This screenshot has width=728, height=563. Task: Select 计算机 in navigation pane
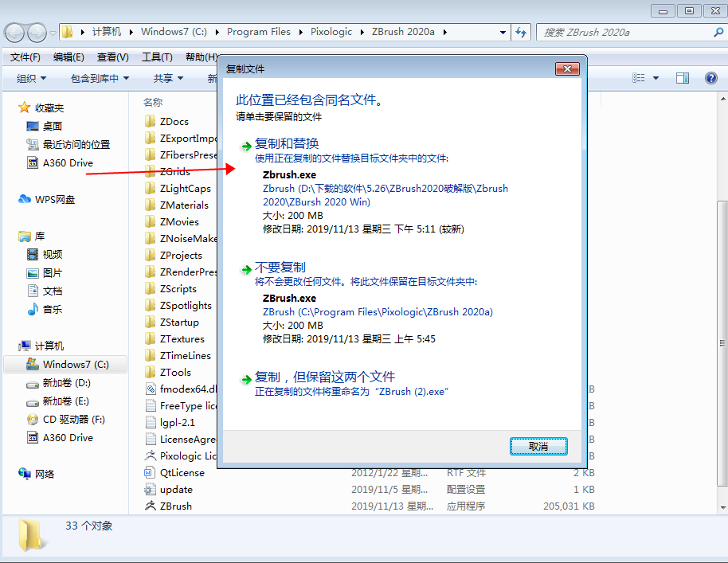click(49, 346)
